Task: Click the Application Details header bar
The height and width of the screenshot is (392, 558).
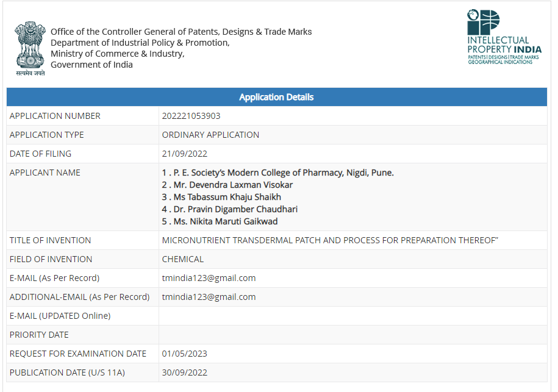Action: [276, 97]
